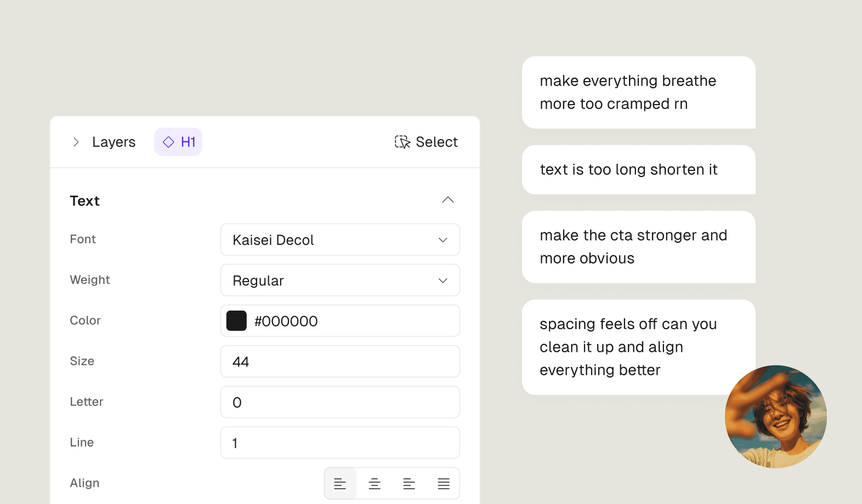862x504 pixels.
Task: Set text alignment to right
Action: click(x=409, y=484)
